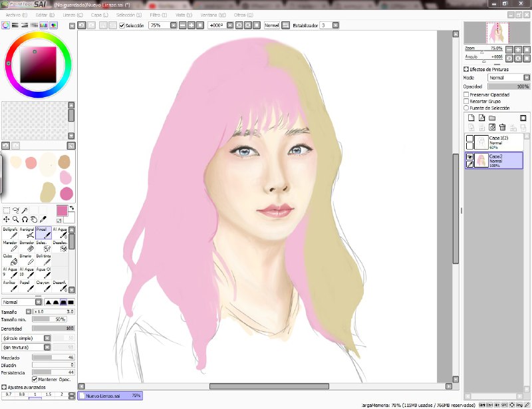Open the Archivo menu
This screenshot has width=532, height=409.
point(16,15)
